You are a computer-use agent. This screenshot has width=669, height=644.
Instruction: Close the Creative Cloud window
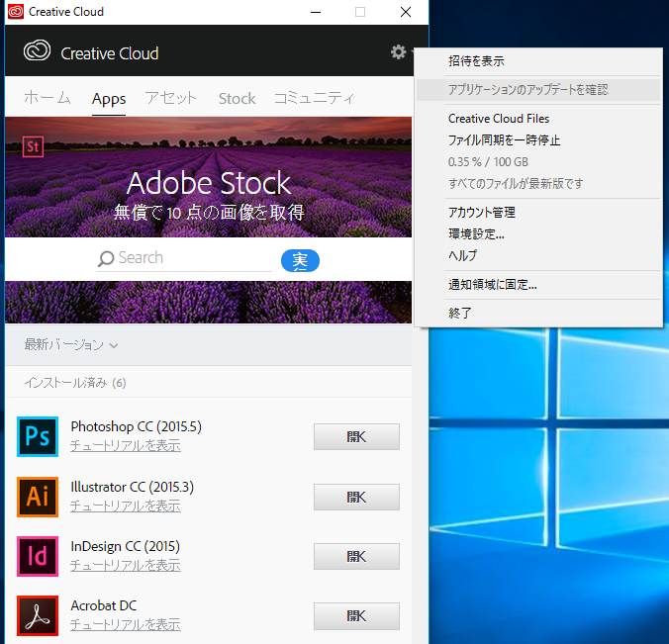(x=406, y=12)
